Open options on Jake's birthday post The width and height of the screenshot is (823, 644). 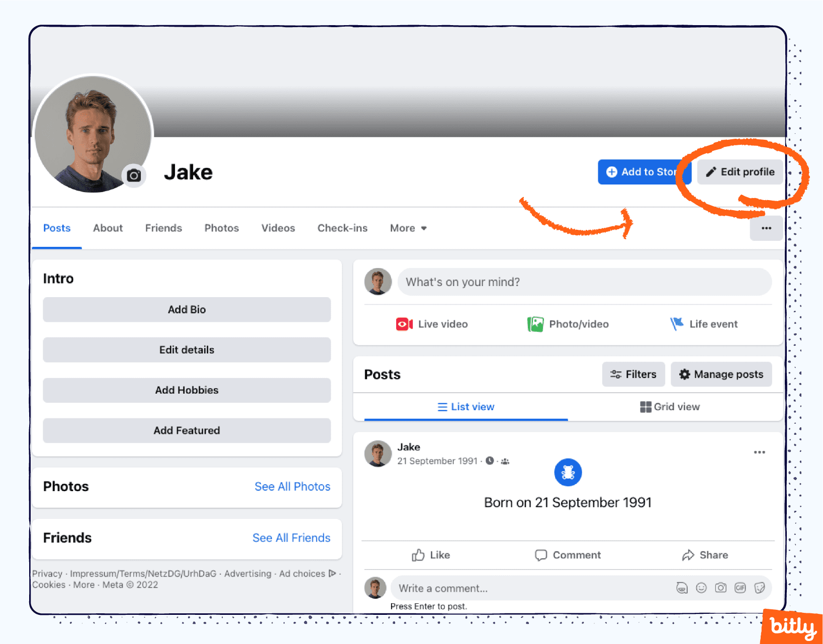coord(760,452)
